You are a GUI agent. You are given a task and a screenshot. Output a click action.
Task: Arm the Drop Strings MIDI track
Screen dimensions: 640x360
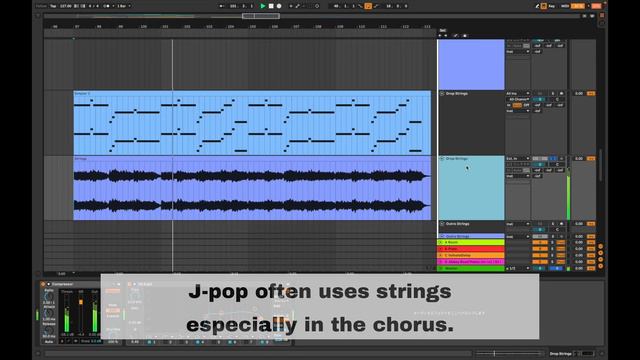point(561,93)
